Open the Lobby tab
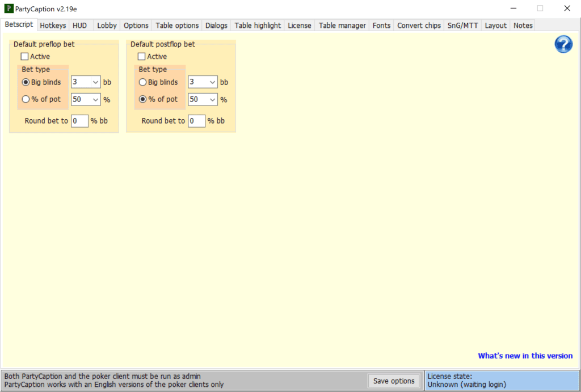Viewport: 581px width, 392px height. point(107,25)
